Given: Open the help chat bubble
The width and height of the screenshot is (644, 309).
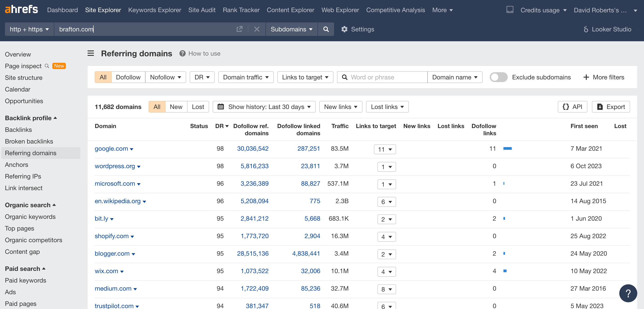Looking at the screenshot, I should coord(628,293).
